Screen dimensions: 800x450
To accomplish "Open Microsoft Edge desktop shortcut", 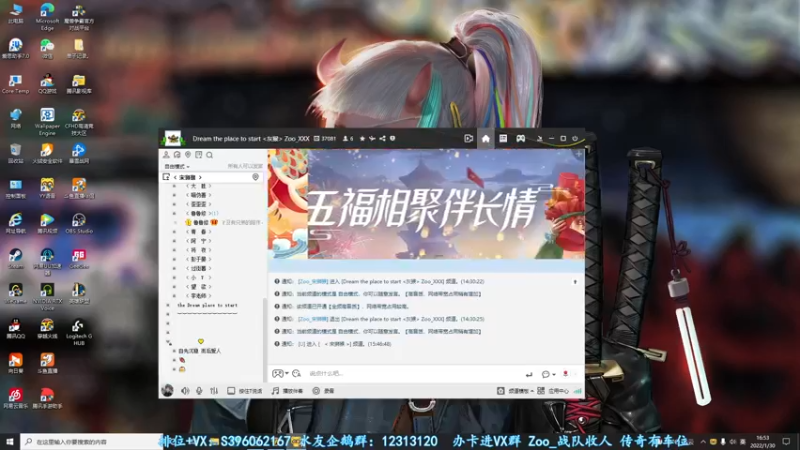I will point(47,16).
